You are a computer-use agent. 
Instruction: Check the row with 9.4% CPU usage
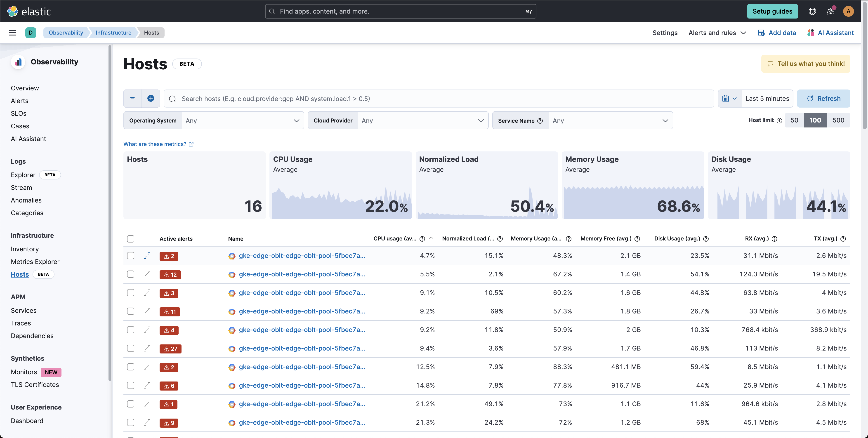(131, 348)
